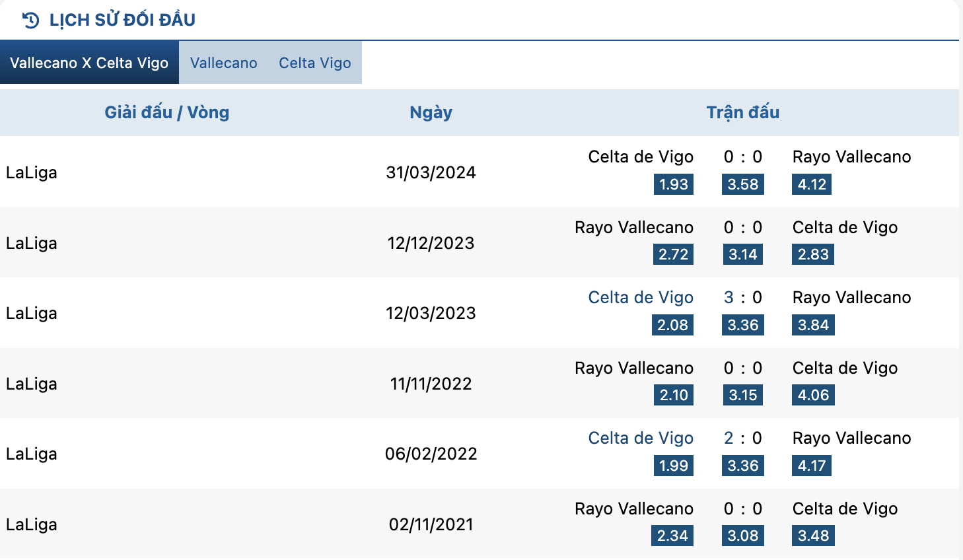Click the date 11/11/2022 cell
Viewport: 963px width, 560px height.
click(x=431, y=384)
